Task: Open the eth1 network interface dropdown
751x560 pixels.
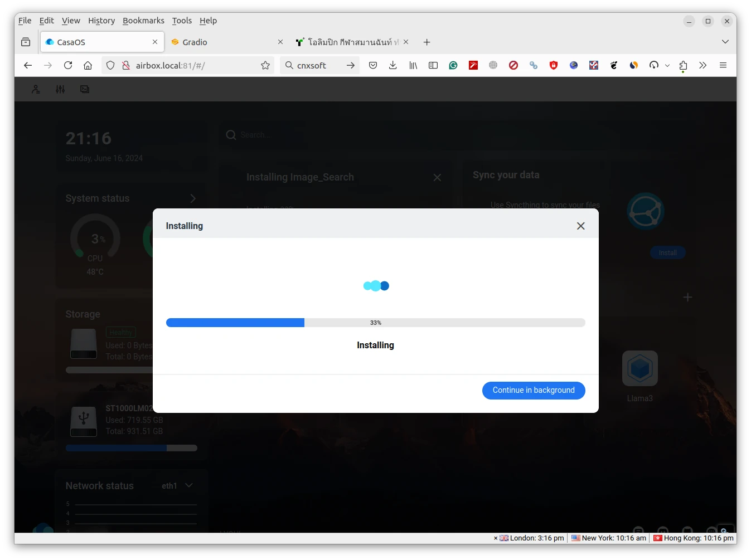Action: coord(177,486)
